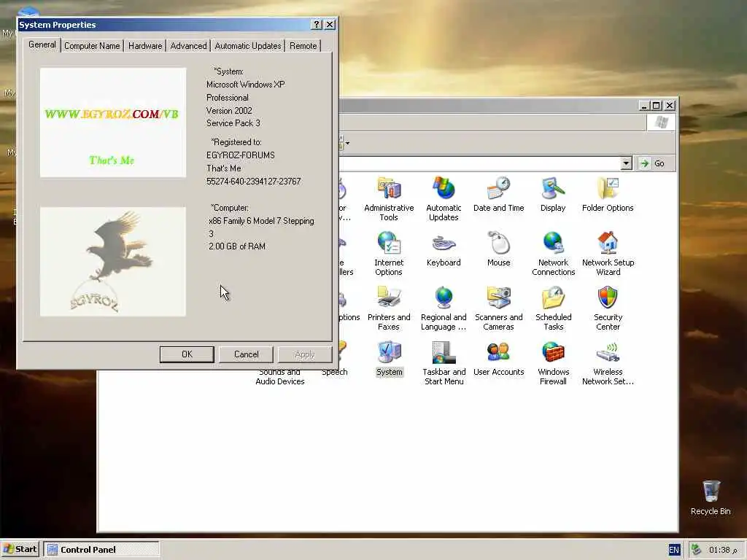Click the EGYROZ eagle logo image
This screenshot has width=747, height=560.
pyautogui.click(x=113, y=262)
